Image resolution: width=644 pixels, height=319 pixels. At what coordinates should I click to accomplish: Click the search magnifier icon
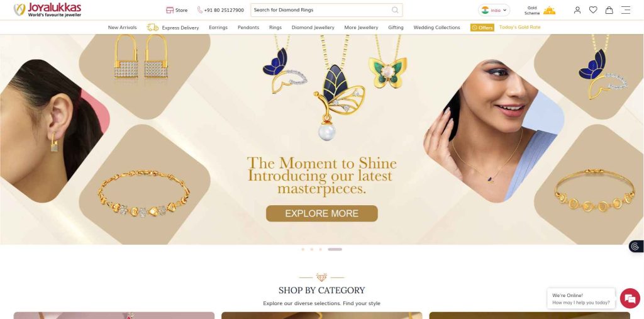coord(395,10)
